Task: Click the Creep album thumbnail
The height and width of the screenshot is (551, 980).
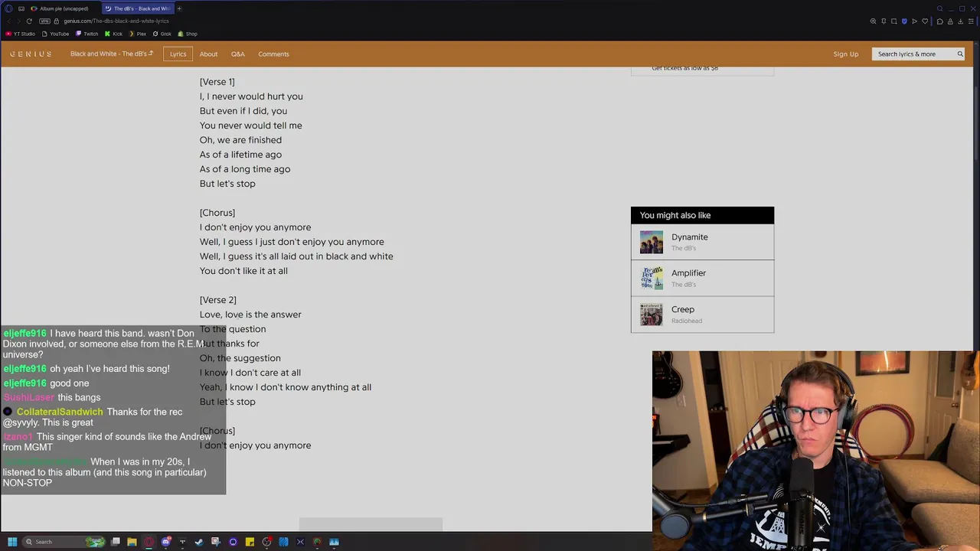Action: (652, 315)
